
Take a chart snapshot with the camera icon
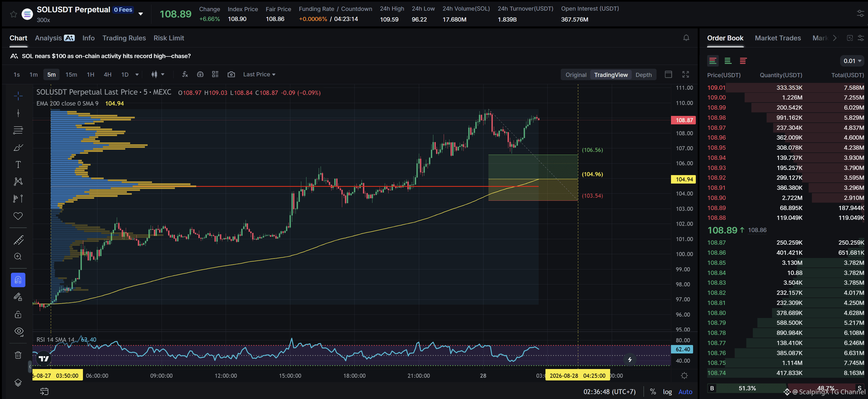(231, 74)
